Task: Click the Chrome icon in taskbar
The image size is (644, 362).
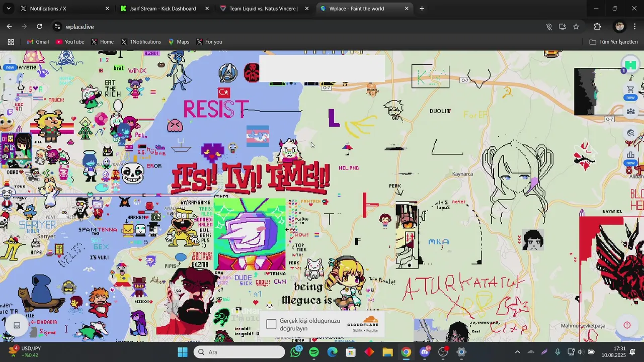Action: (406, 352)
